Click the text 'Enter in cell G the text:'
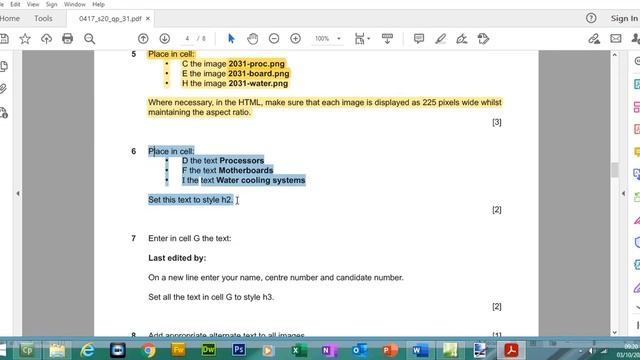640x360 pixels. point(190,238)
